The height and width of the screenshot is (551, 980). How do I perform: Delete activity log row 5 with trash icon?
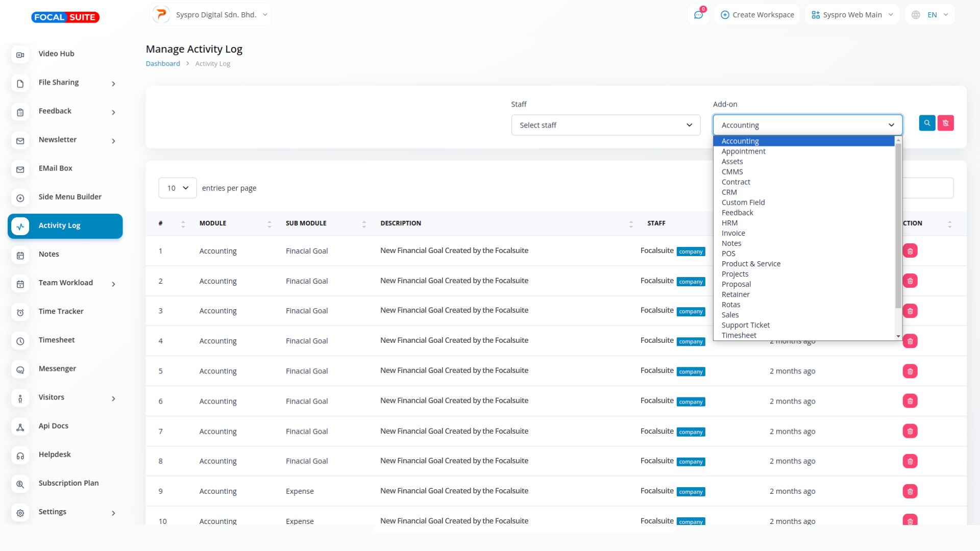[x=910, y=371]
